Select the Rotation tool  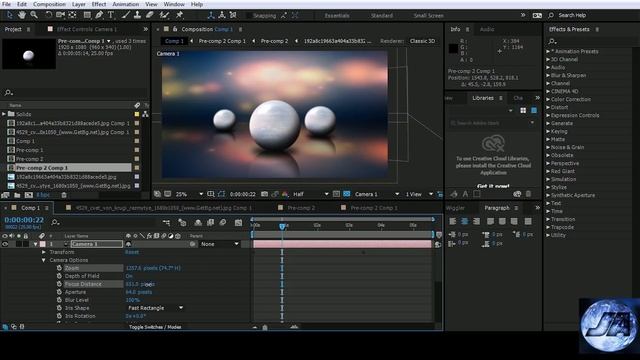(49, 15)
